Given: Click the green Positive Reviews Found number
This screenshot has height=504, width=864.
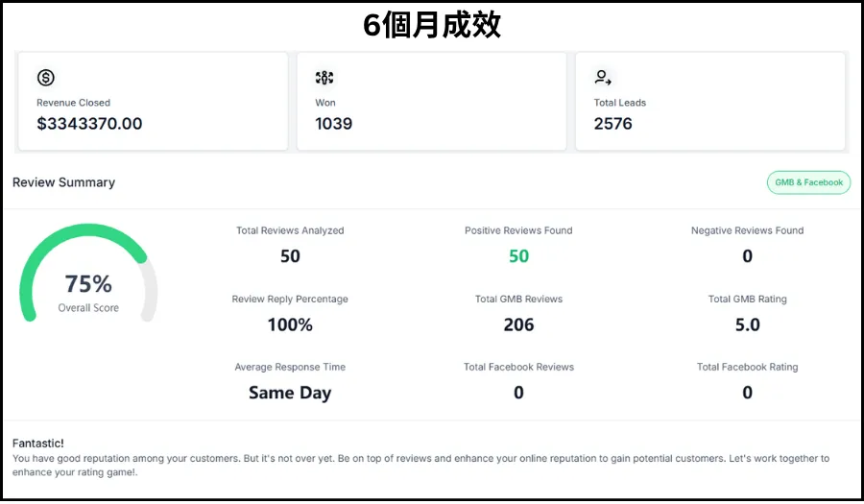Looking at the screenshot, I should tap(518, 256).
